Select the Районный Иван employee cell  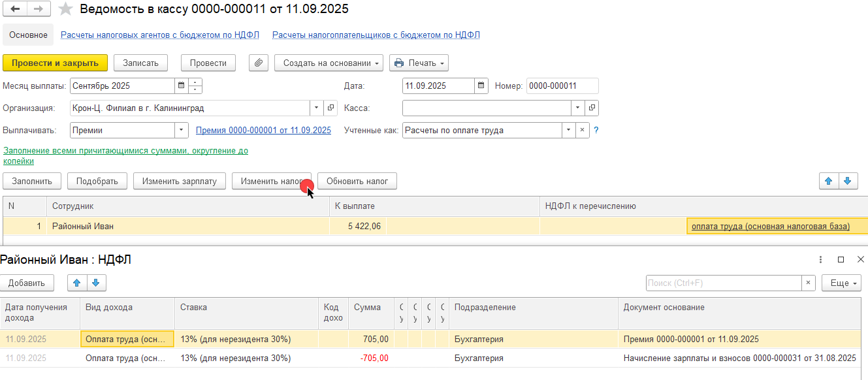click(188, 226)
